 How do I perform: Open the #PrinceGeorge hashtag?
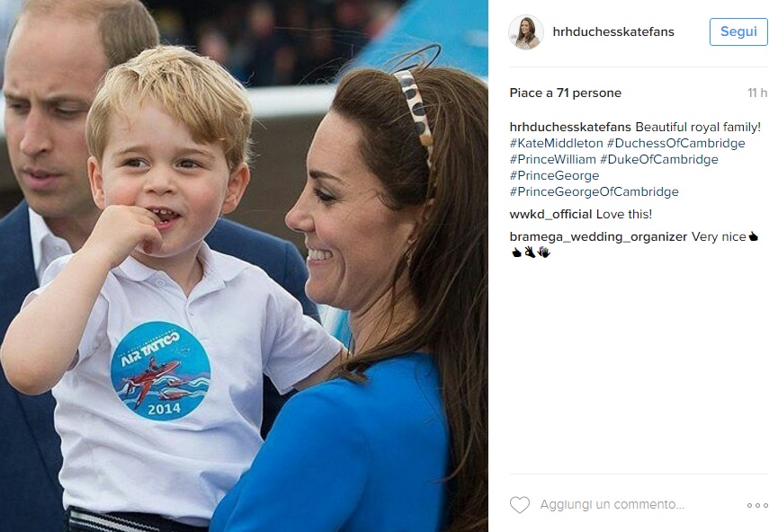(x=554, y=175)
